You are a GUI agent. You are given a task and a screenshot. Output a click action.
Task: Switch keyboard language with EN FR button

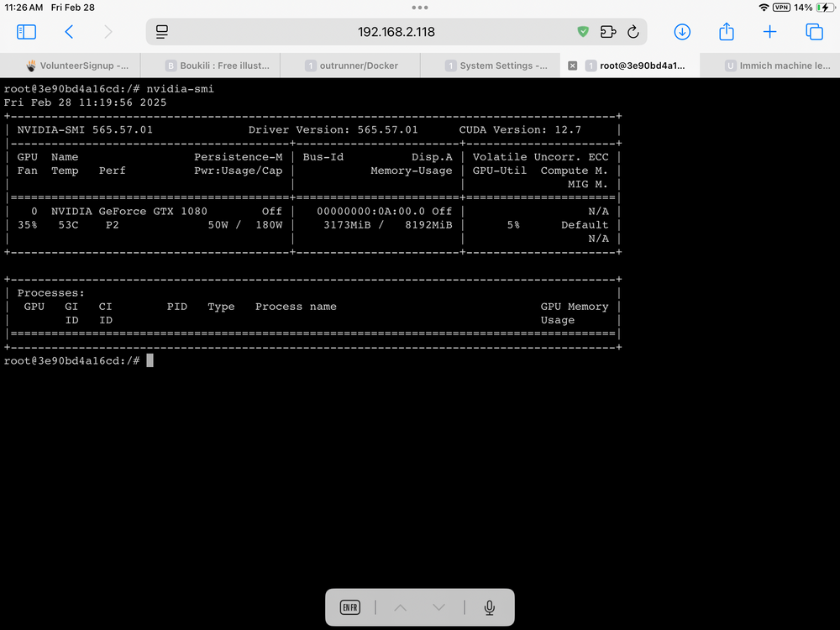(349, 607)
